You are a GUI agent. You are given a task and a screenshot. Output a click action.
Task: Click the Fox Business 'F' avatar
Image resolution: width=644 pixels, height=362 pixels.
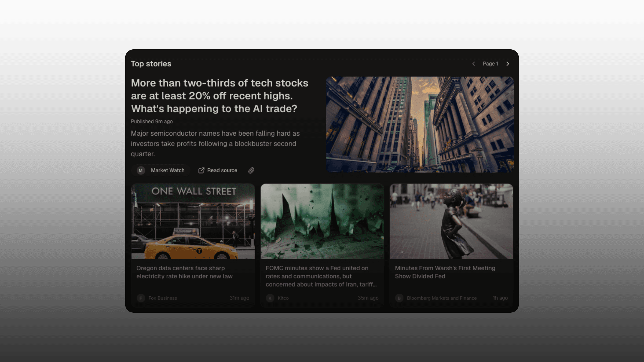point(141,298)
